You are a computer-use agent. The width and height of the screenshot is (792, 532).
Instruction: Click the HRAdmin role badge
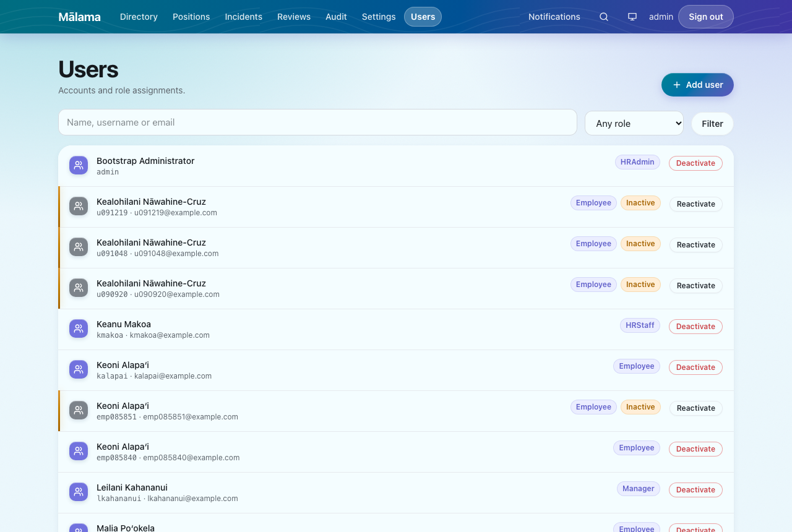[x=637, y=162]
